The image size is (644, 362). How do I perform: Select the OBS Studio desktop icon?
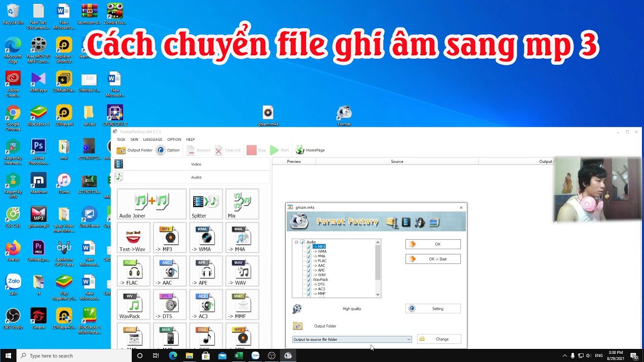coord(13,318)
